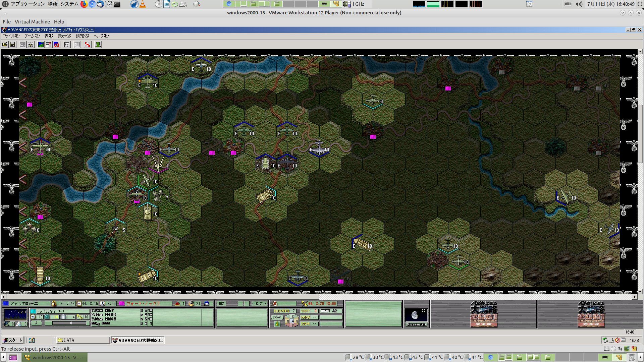Screen dimensions: 644x362
Task: Click the grid table toolbar icon
Action: pos(67,45)
